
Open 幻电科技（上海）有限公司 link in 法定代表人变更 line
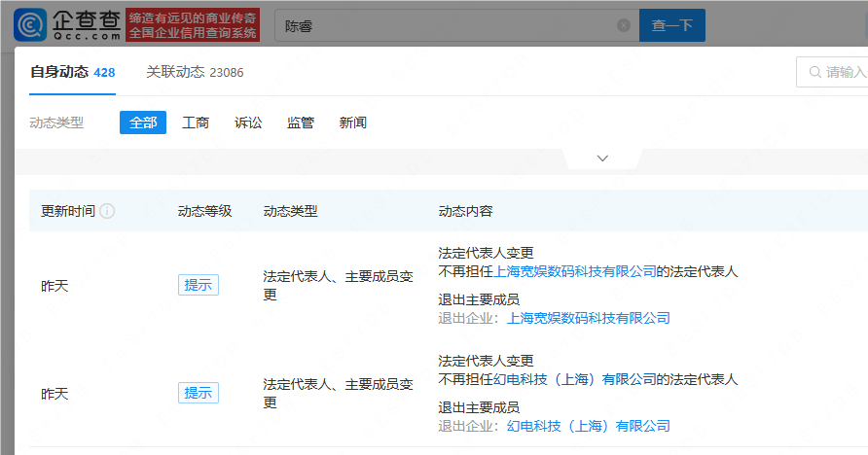click(574, 380)
